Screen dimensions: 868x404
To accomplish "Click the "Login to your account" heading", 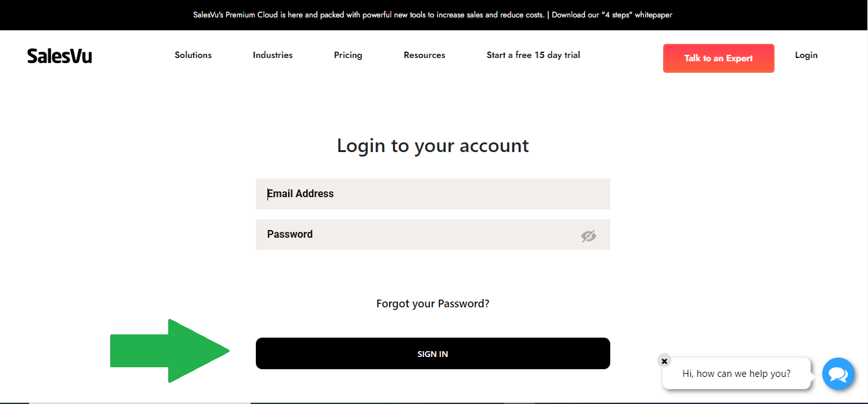I will (x=432, y=146).
